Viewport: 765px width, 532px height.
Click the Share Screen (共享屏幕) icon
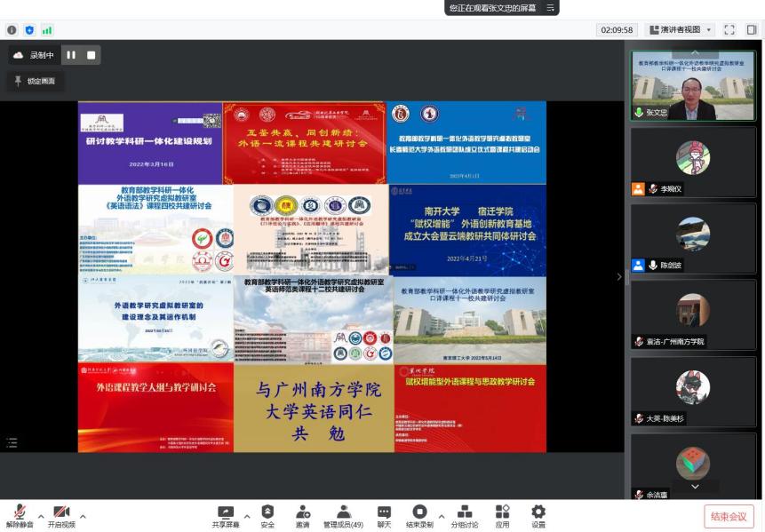click(x=225, y=512)
